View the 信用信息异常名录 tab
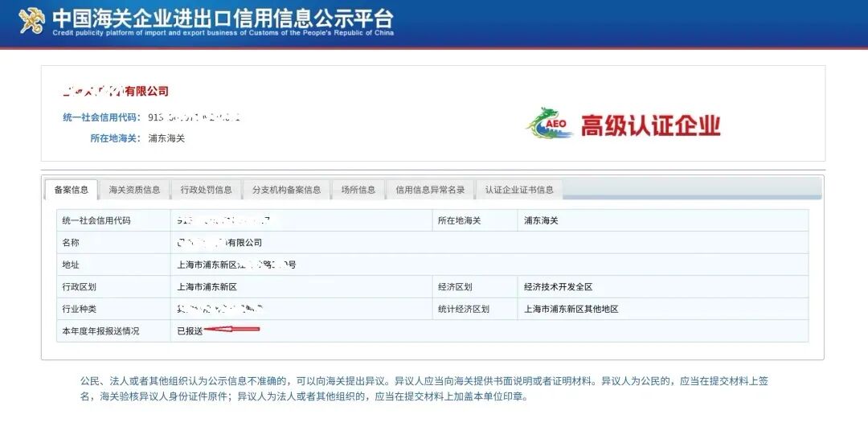 (430, 190)
